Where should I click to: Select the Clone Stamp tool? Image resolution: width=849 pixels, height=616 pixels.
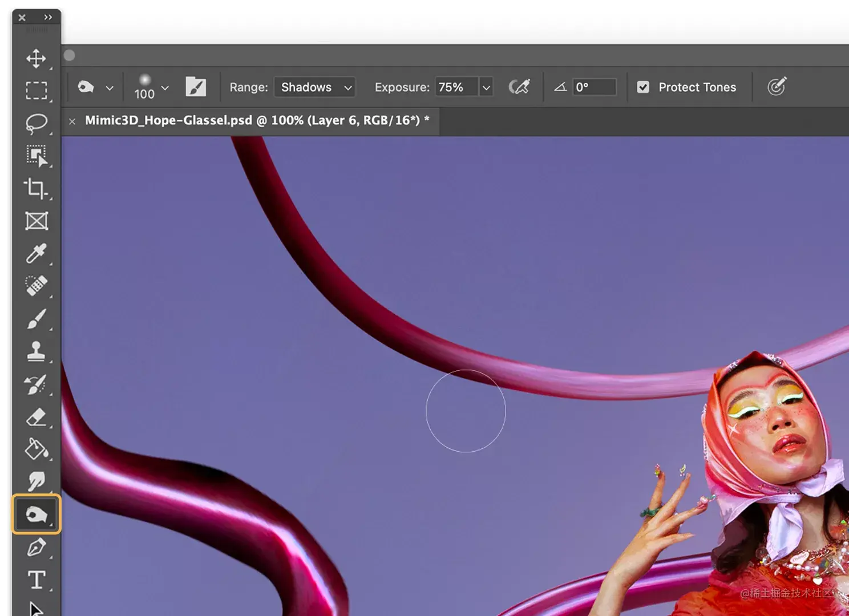pos(37,351)
